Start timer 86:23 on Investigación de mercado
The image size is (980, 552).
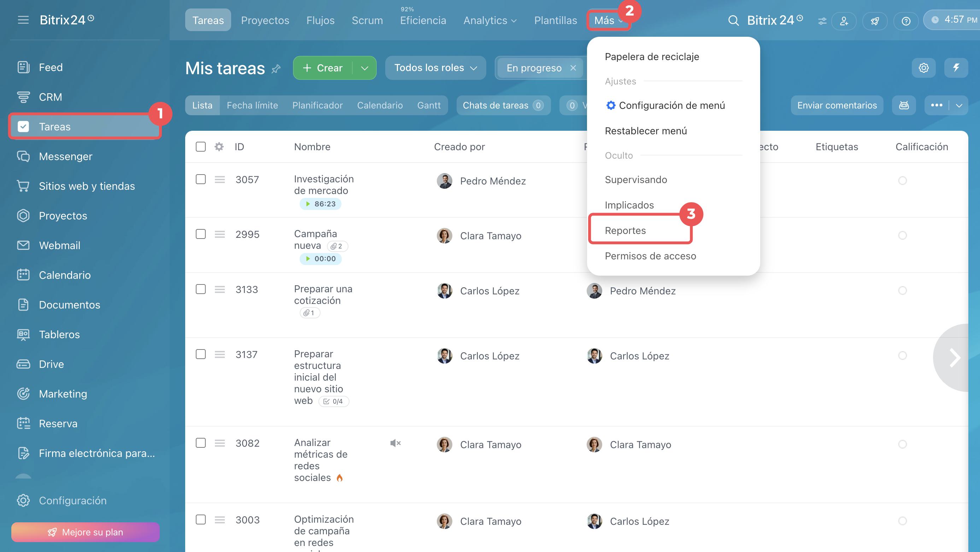[320, 204]
